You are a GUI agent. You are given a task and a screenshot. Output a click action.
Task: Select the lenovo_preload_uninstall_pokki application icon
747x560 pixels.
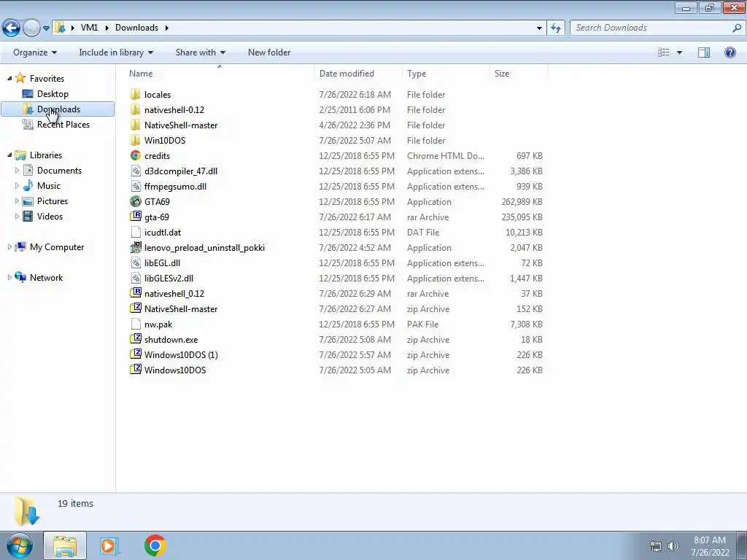pos(135,247)
